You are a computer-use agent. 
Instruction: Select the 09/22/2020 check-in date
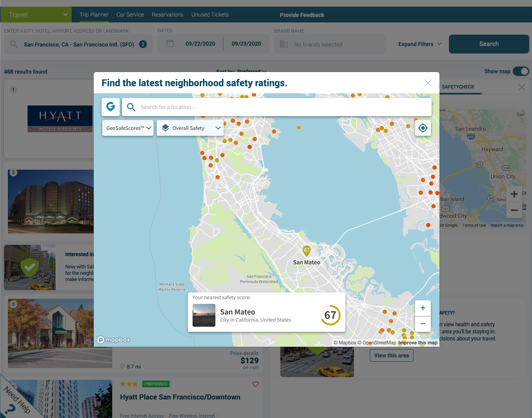(x=200, y=44)
